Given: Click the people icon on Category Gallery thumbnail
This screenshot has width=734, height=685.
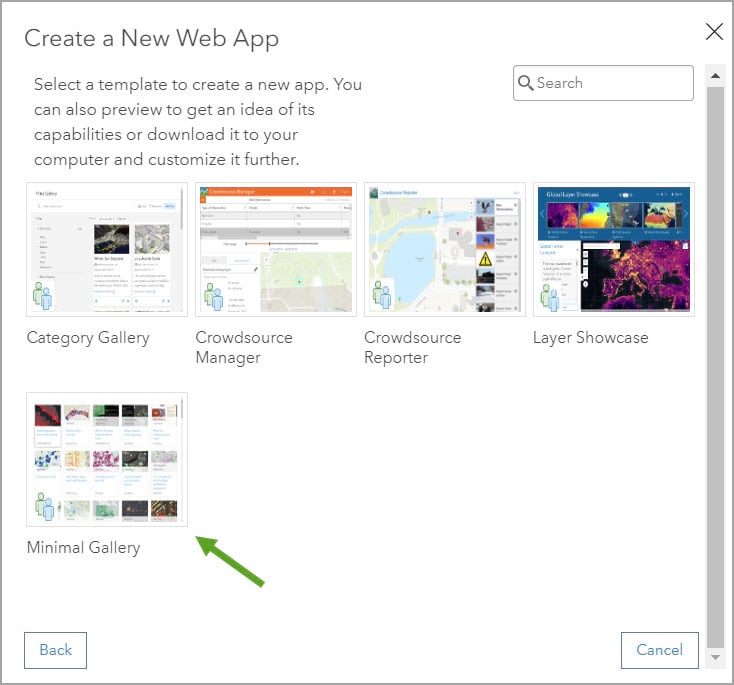Looking at the screenshot, I should (43, 295).
